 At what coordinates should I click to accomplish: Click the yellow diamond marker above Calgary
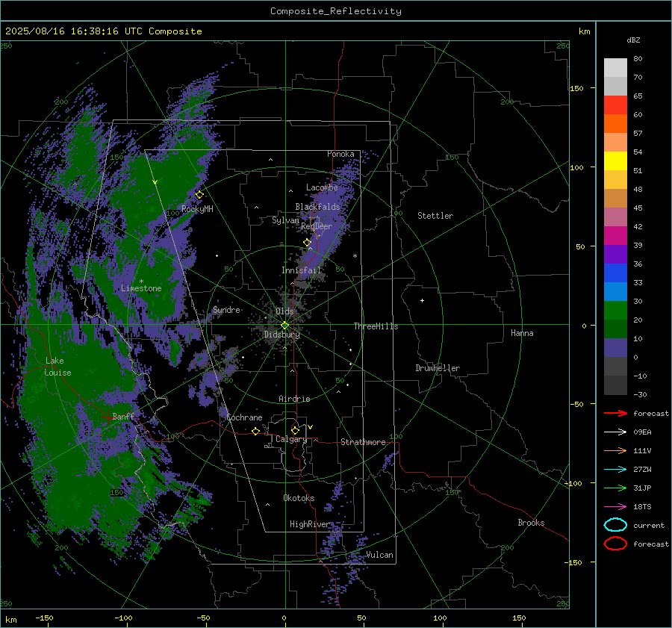(295, 430)
